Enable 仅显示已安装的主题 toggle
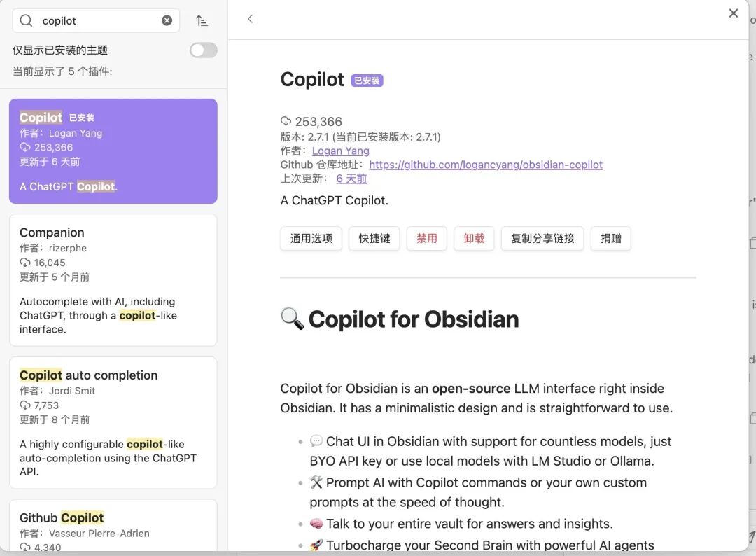Image resolution: width=756 pixels, height=556 pixels. click(x=203, y=50)
